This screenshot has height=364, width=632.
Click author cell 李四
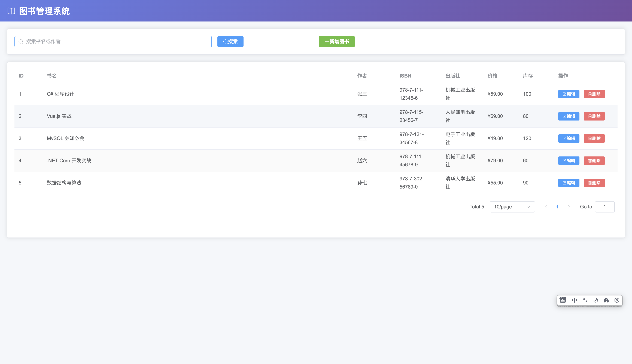[362, 116]
